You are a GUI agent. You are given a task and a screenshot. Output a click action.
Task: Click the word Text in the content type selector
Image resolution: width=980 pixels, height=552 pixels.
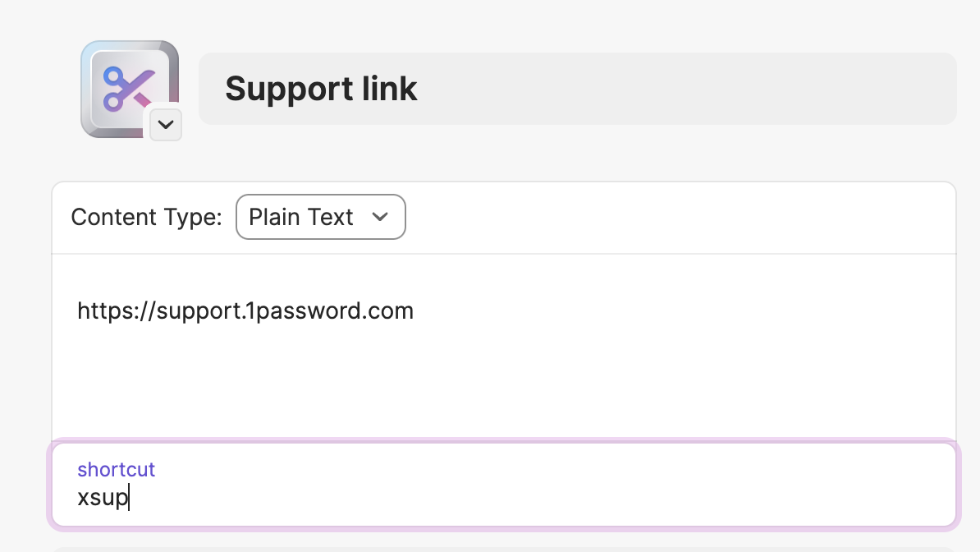coord(330,217)
